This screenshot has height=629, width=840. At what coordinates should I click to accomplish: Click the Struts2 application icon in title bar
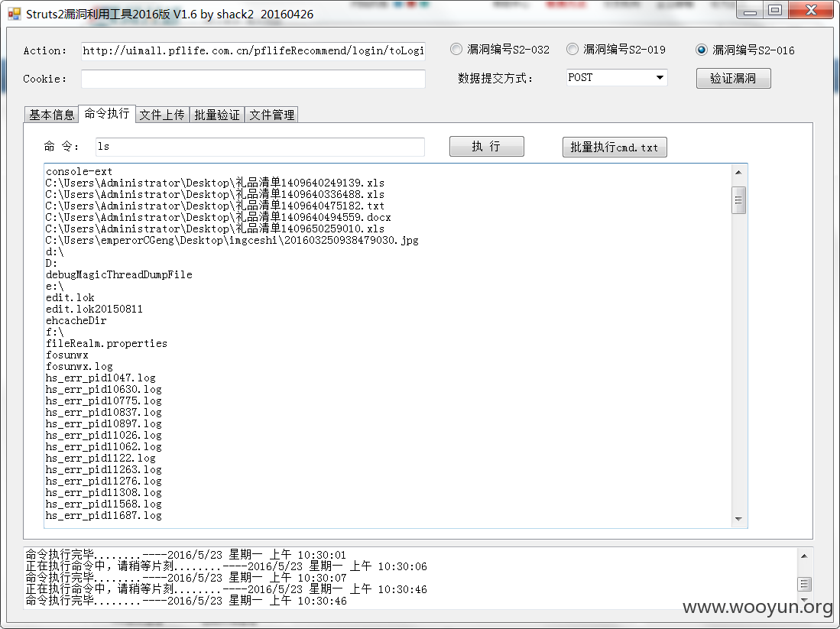tap(15, 14)
